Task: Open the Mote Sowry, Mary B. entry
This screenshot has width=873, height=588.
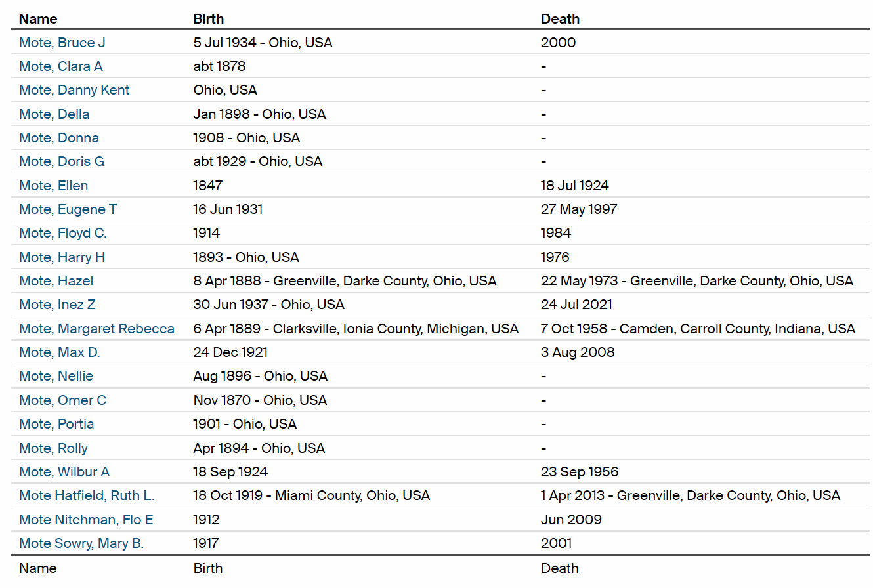Action: 81,543
